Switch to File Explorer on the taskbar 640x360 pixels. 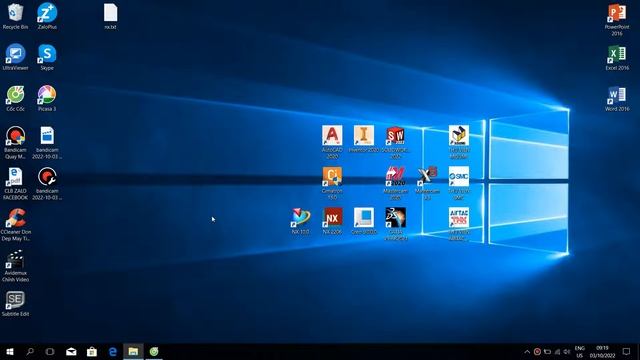coord(133,351)
